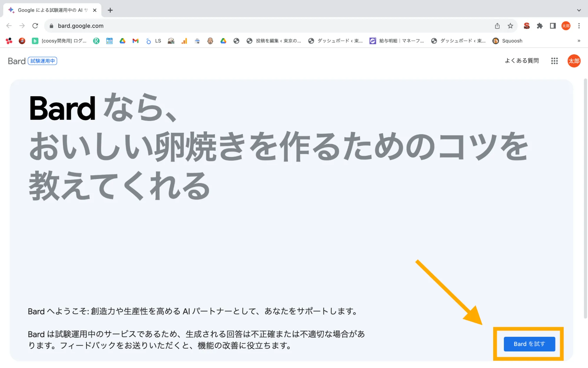Open the 太郎 account avatar on the Bard page

pos(574,61)
